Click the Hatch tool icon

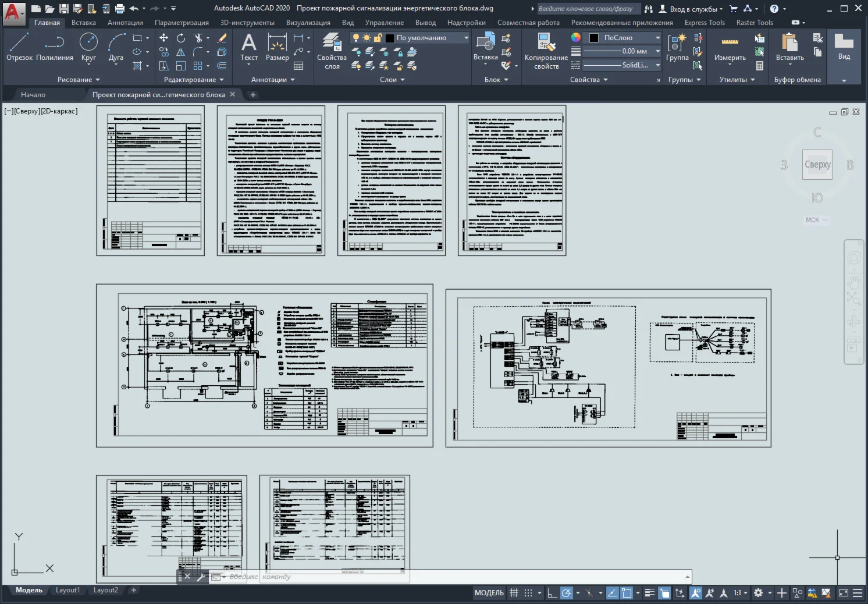137,66
